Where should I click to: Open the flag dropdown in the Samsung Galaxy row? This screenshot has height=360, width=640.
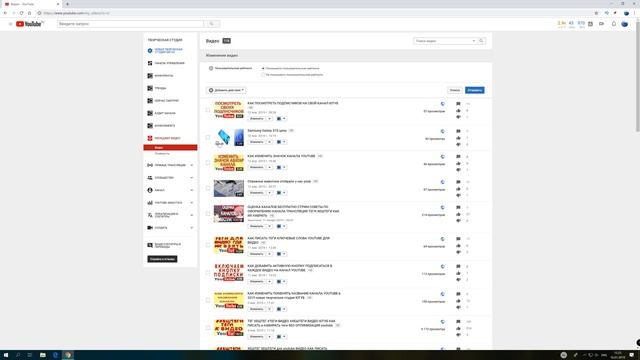(281, 142)
